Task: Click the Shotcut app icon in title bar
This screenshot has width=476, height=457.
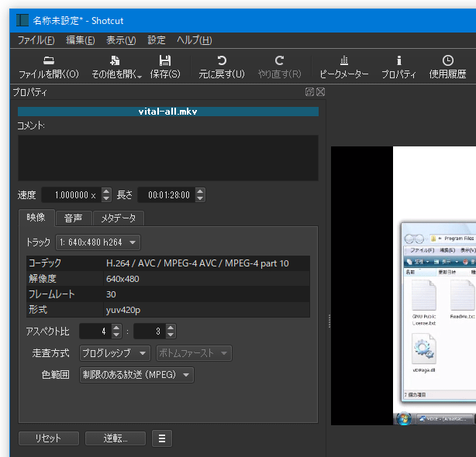Action: click(22, 20)
